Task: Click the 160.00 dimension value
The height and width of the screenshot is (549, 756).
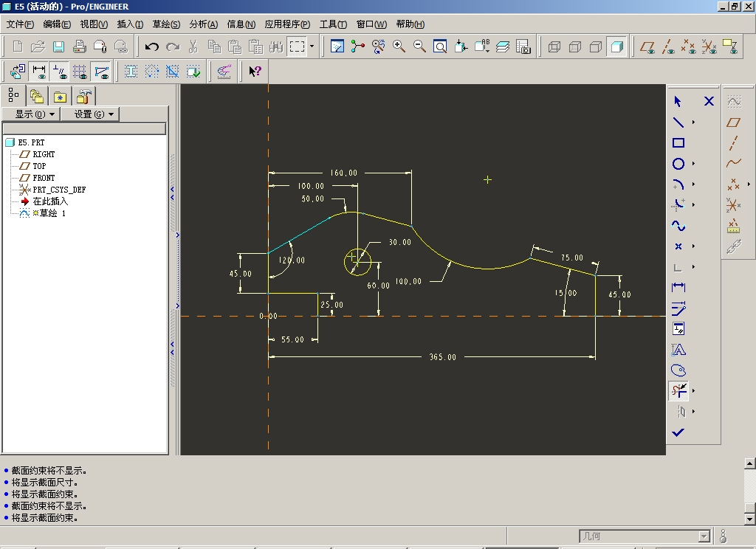Action: pos(344,173)
